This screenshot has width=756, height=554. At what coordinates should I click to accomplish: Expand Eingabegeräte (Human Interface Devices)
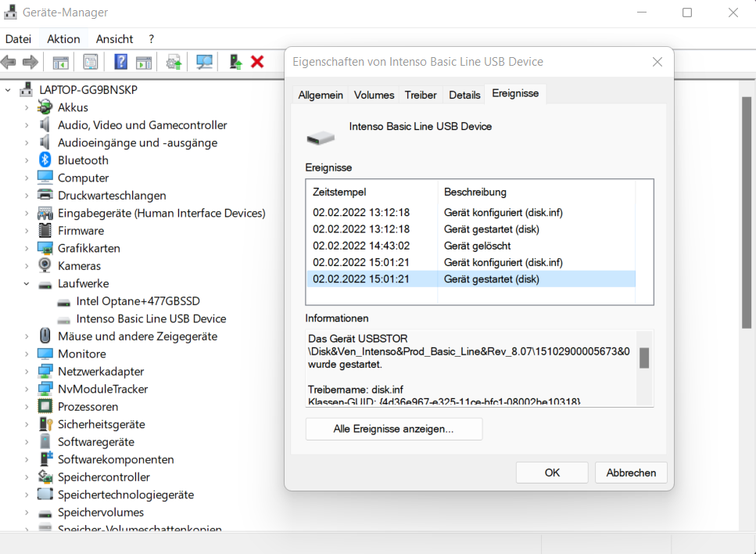click(27, 214)
